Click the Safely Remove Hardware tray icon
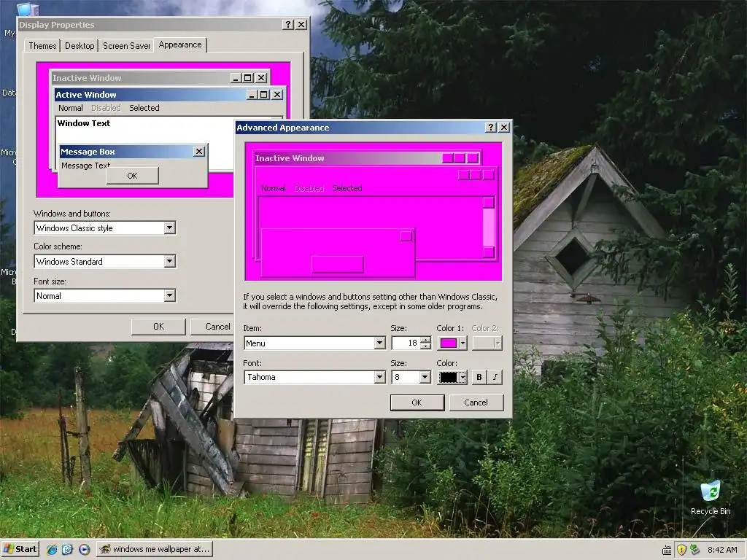 click(x=695, y=550)
